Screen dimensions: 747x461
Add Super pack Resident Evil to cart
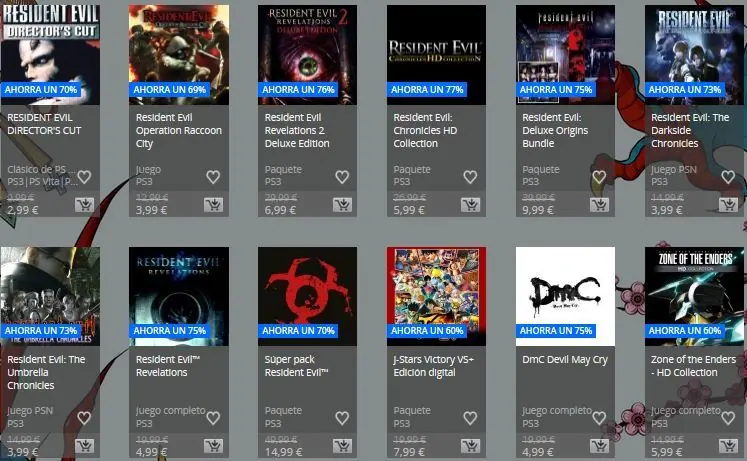pos(343,446)
